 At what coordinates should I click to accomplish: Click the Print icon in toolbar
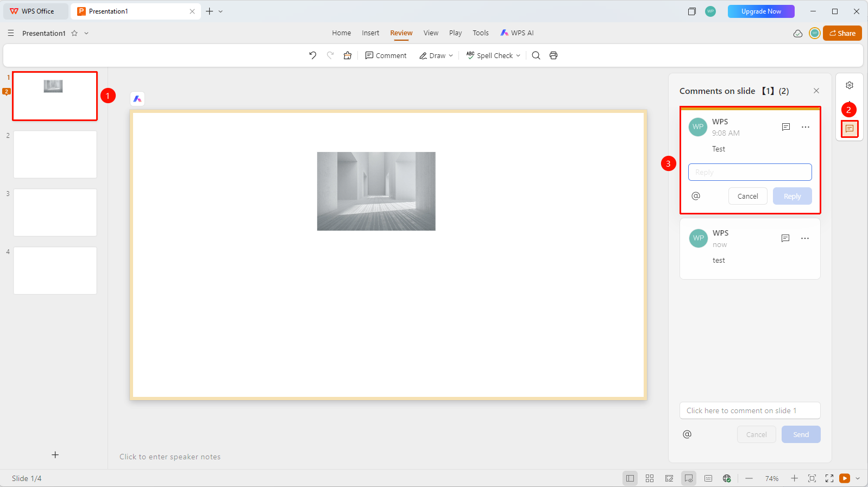tap(553, 55)
